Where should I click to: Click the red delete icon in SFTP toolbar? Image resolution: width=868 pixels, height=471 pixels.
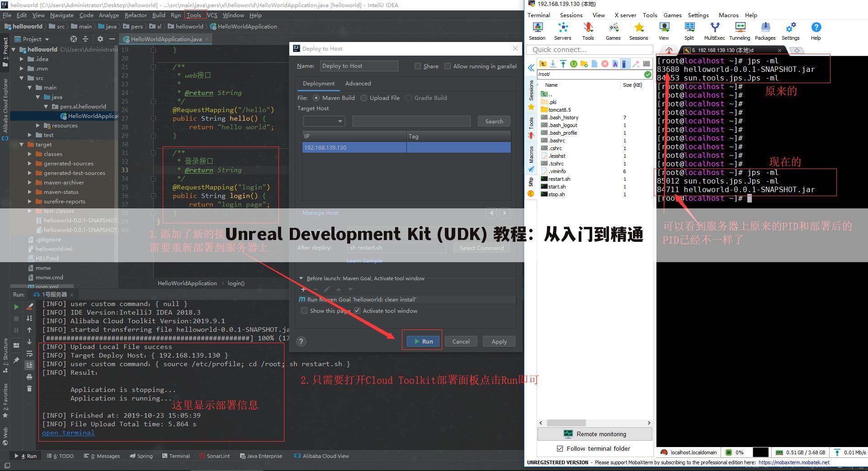(x=604, y=64)
